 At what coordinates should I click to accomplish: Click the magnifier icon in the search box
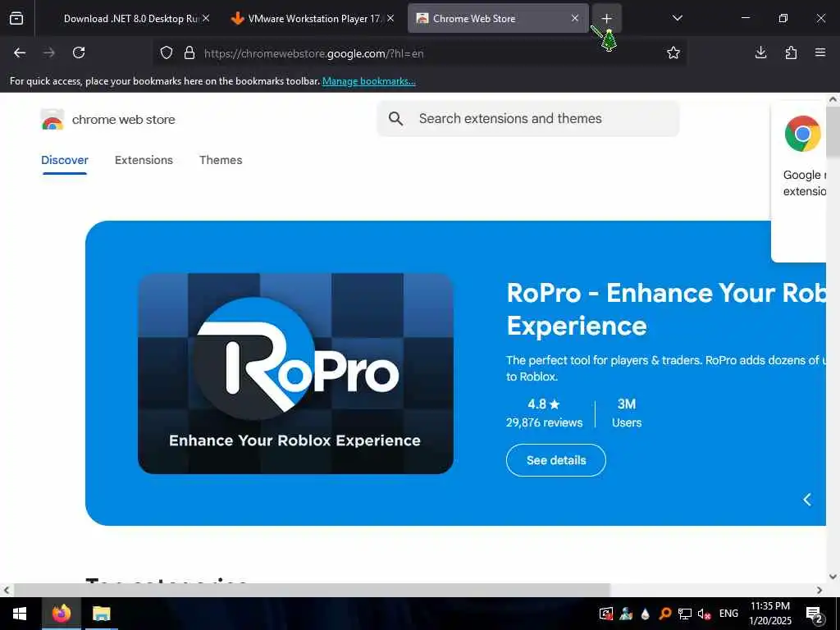(x=396, y=118)
